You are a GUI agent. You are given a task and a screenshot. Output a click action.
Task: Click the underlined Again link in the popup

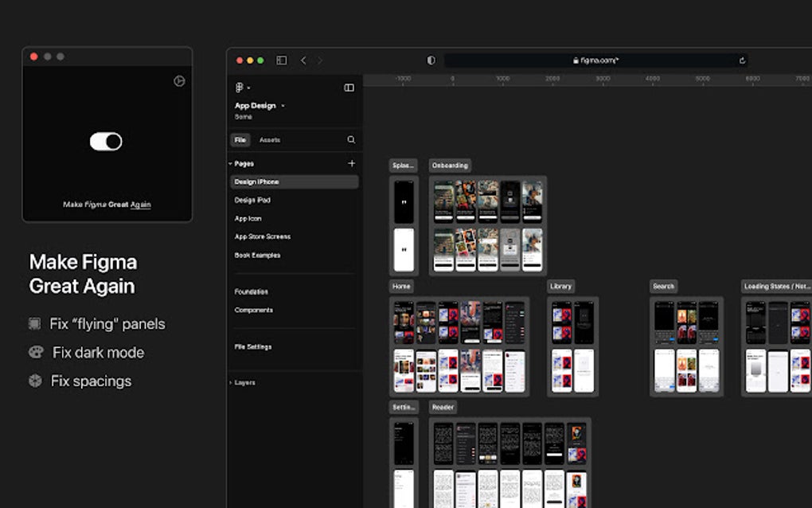pos(140,205)
